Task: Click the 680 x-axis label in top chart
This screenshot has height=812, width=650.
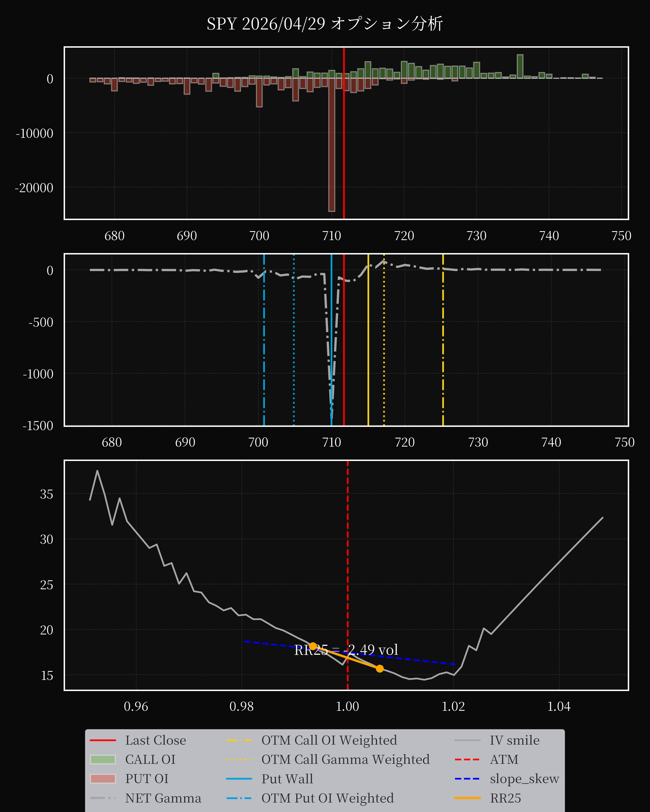Action: 115,236
